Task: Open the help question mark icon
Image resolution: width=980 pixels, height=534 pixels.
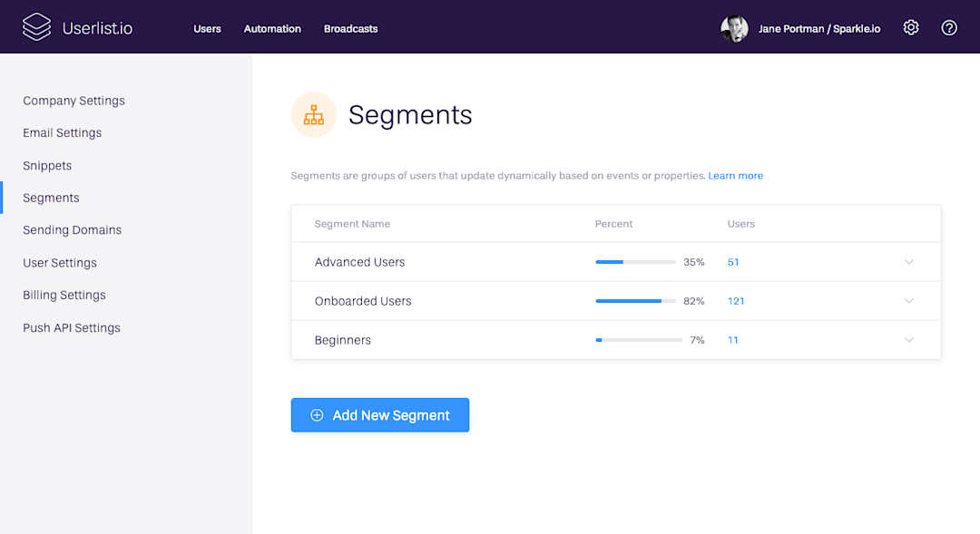Action: click(949, 27)
